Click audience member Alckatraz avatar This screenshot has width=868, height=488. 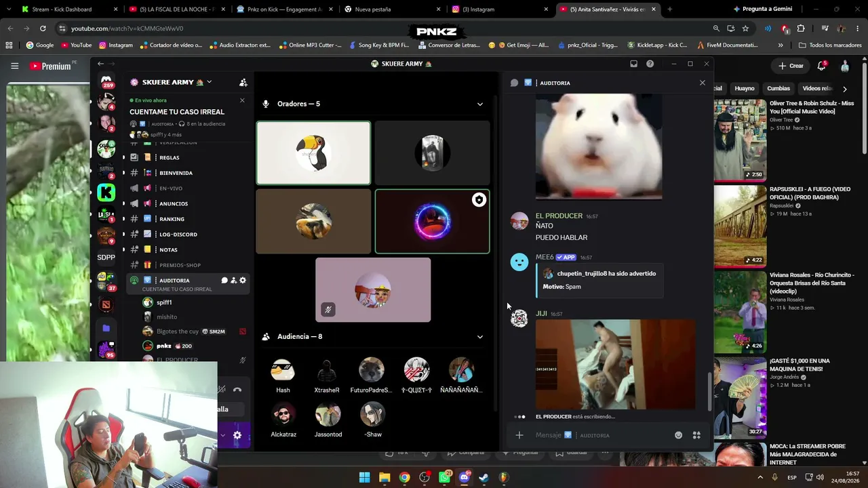click(283, 413)
